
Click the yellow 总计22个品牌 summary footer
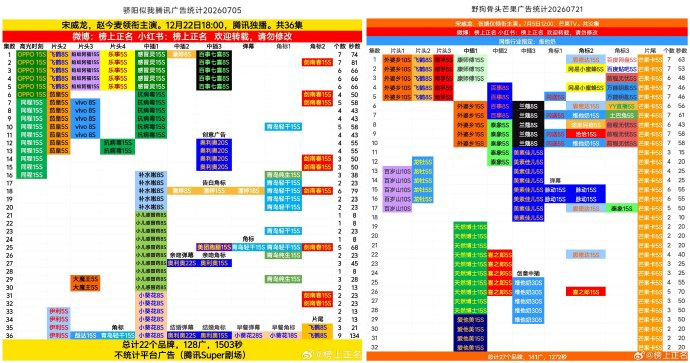(x=182, y=350)
